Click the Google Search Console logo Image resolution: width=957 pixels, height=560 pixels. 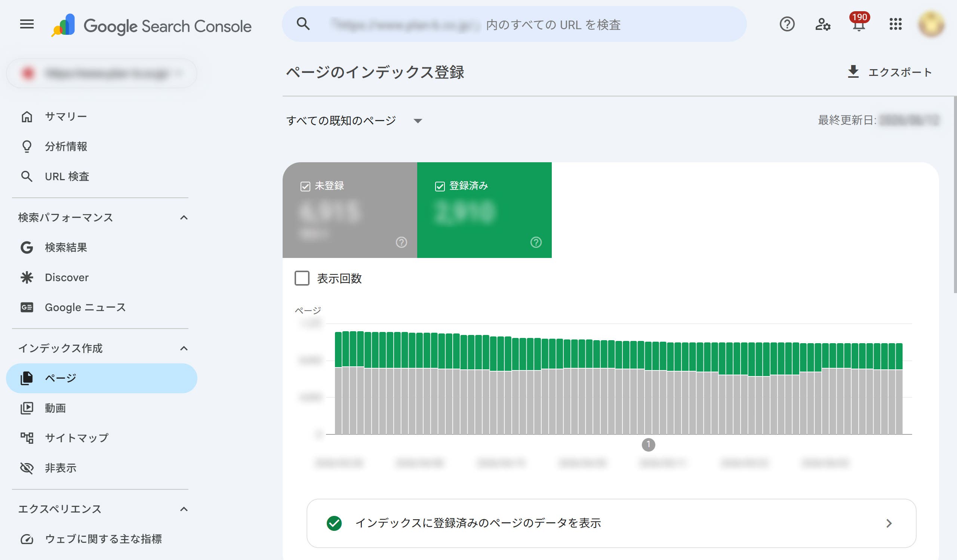coord(151,25)
